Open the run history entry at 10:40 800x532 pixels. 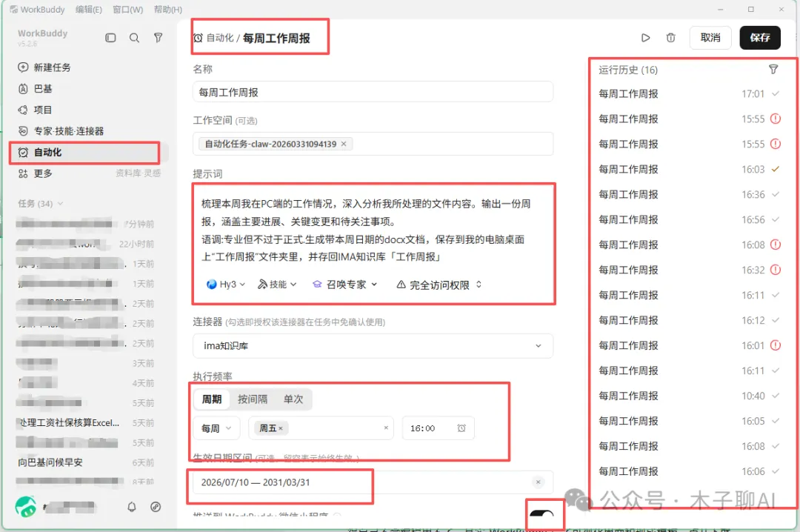[689, 396]
